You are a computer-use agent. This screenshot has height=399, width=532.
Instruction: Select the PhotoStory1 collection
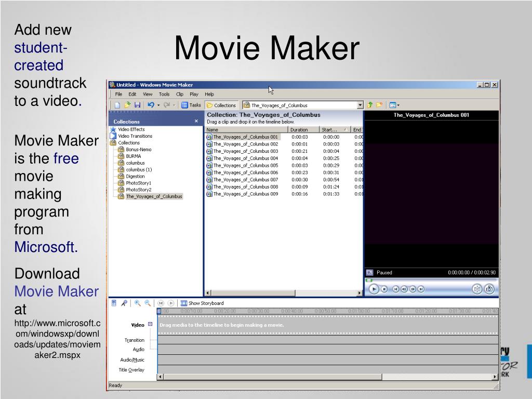coord(138,183)
